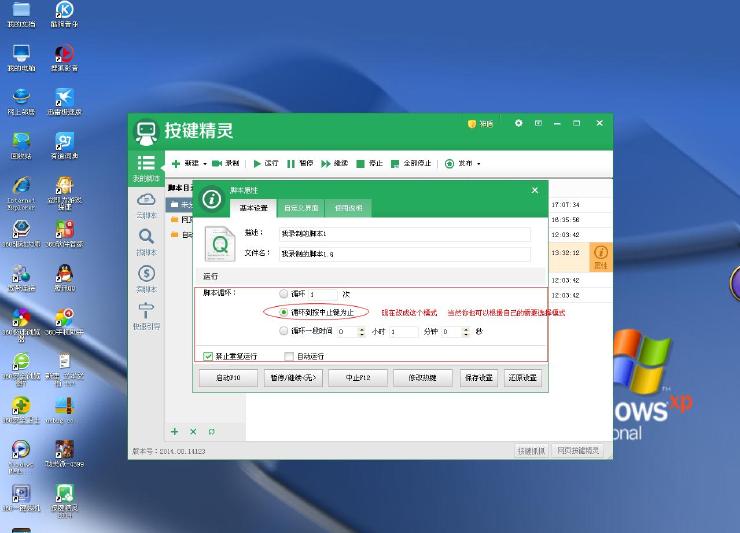Open the Internet Explorer desktop icon
The image size is (740, 533).
coord(21,186)
